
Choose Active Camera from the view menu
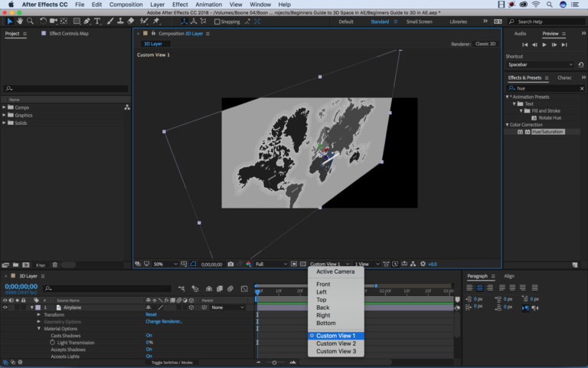click(x=335, y=271)
